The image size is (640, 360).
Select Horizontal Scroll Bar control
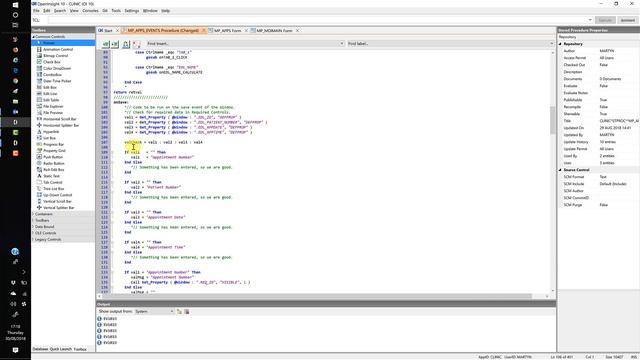pyautogui.click(x=60, y=119)
